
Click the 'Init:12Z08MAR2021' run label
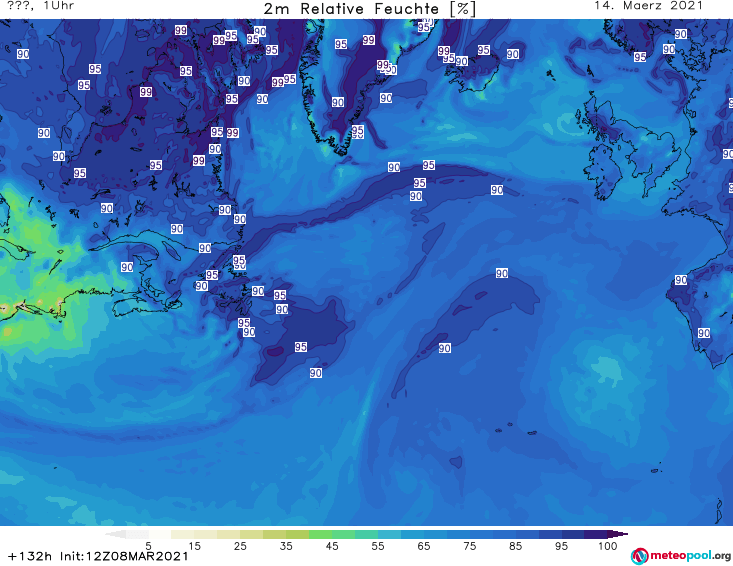point(124,556)
